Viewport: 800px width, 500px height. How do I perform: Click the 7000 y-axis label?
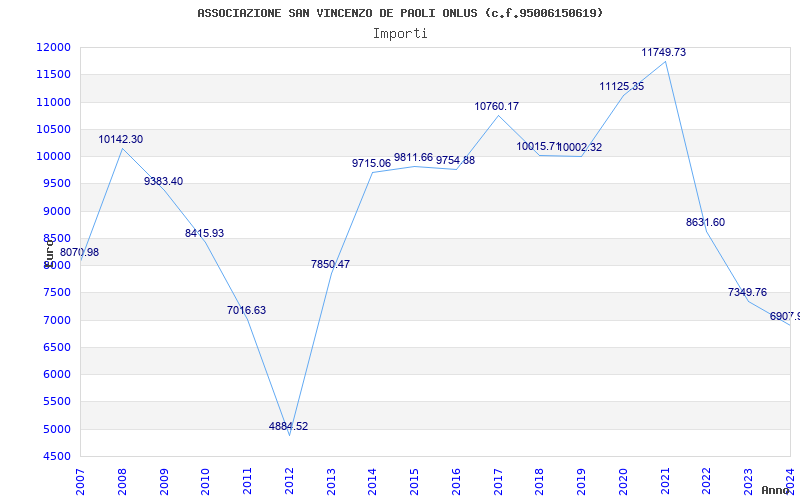point(56,320)
